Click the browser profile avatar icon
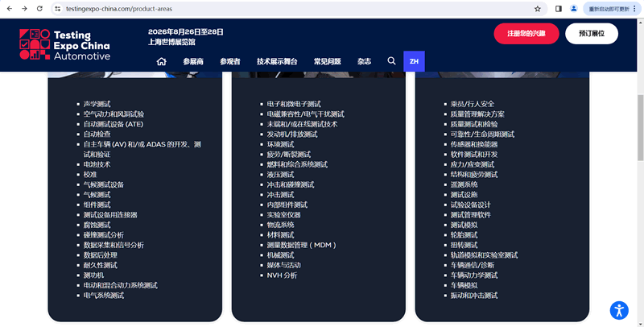 tap(574, 8)
